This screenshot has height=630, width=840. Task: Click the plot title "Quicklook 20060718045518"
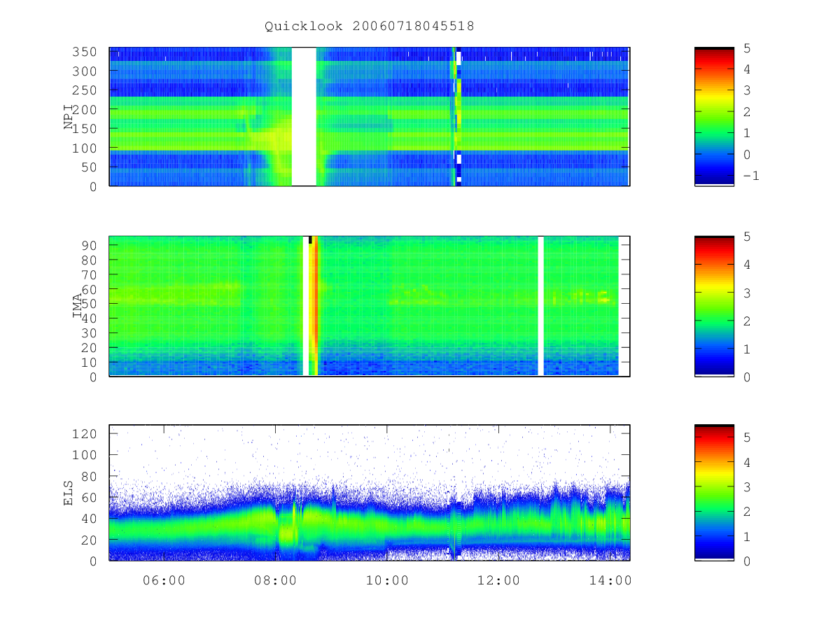pyautogui.click(x=369, y=27)
